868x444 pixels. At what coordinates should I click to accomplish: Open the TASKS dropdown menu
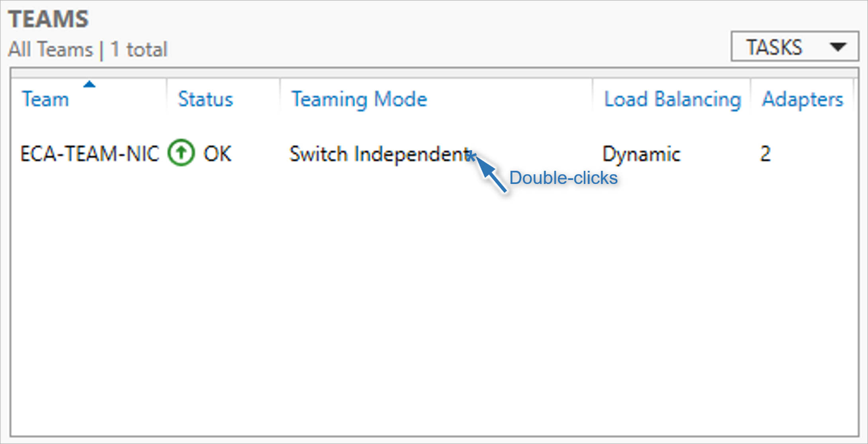point(774,47)
